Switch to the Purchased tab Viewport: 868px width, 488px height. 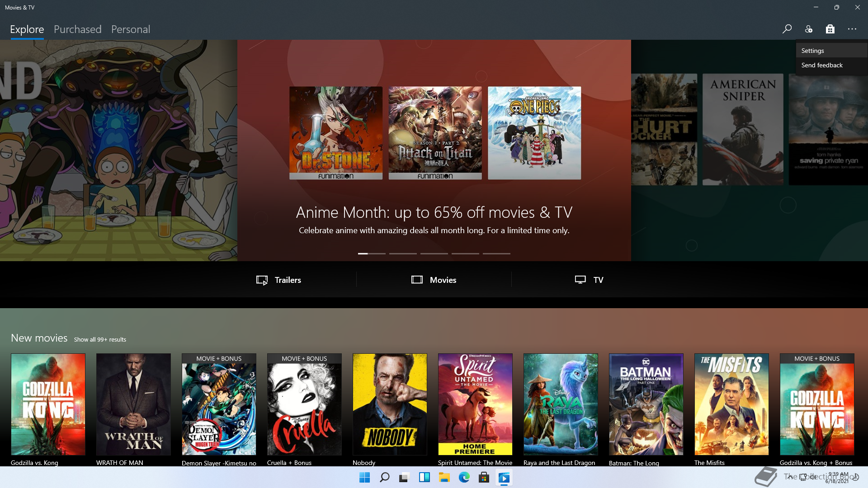pos(78,29)
